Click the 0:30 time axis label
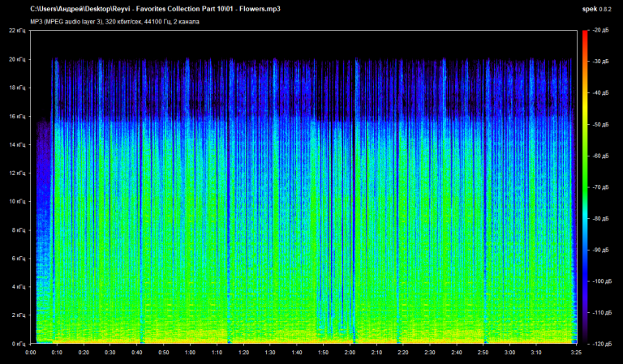The height and width of the screenshot is (364, 623). click(x=110, y=353)
